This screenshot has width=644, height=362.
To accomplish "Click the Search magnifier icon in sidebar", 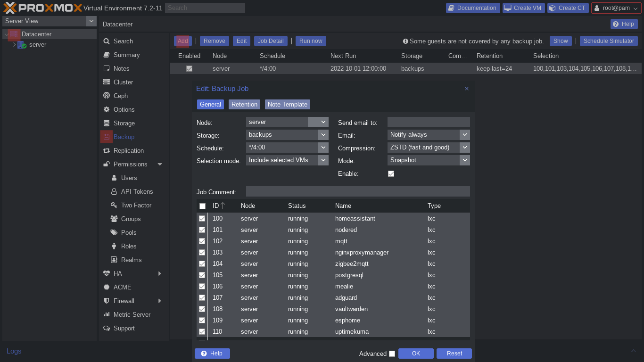I will pos(107,41).
